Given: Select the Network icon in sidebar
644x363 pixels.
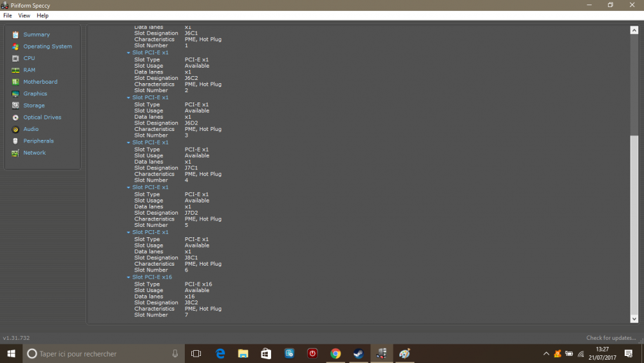Looking at the screenshot, I should [15, 153].
